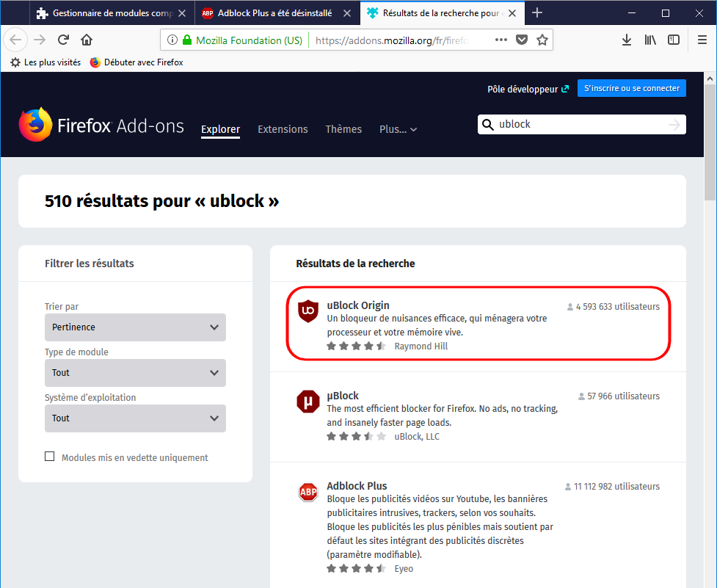This screenshot has height=588, width=717.
Task: Select the Résultats de la recherche tab
Action: point(443,13)
